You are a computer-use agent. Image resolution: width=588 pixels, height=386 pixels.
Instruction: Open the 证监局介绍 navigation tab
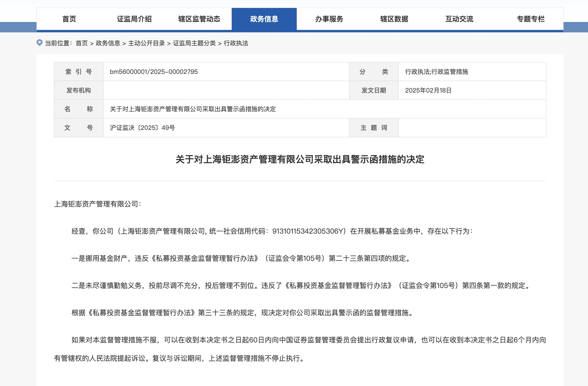pyautogui.click(x=134, y=19)
